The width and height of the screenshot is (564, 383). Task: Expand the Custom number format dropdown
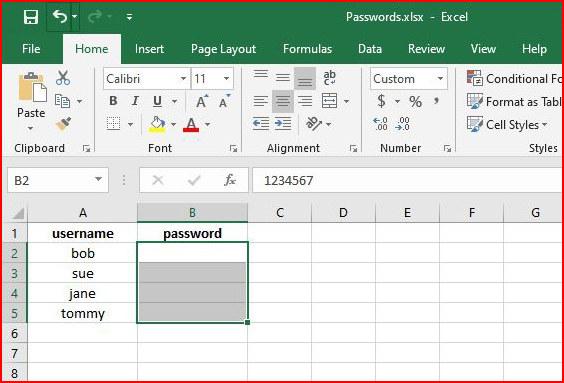[440, 78]
